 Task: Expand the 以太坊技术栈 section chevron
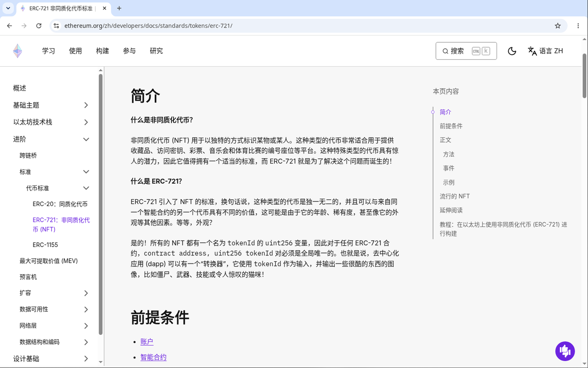[x=86, y=122]
